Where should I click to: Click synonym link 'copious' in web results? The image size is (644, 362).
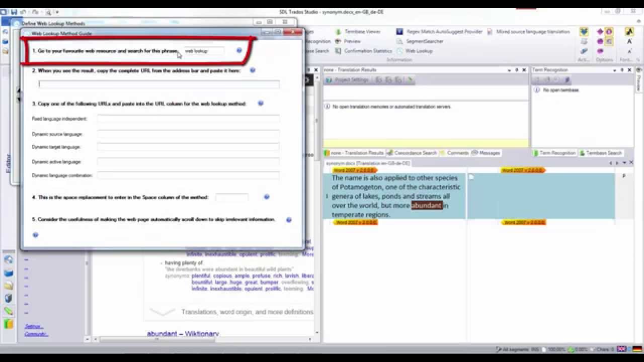[x=222, y=276]
